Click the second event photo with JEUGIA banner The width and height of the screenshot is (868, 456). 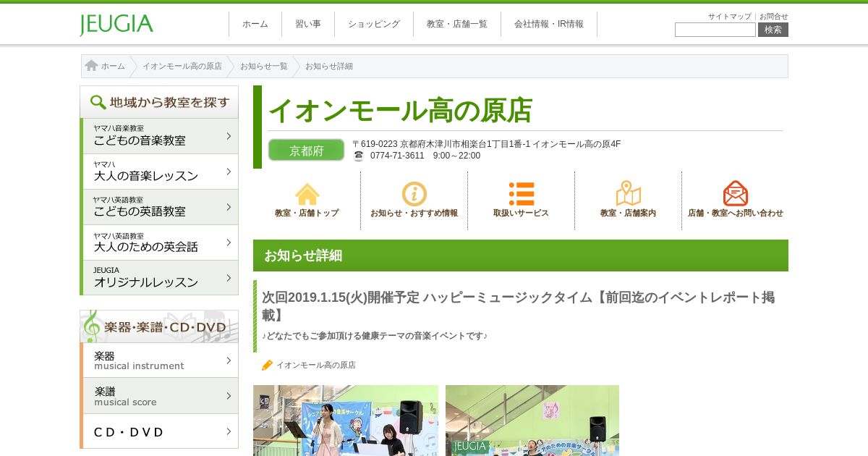(532, 421)
